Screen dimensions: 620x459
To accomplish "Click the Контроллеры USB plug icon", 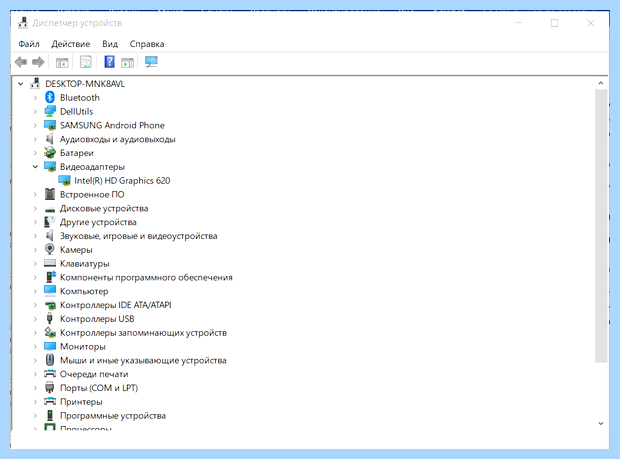I will 50,318.
